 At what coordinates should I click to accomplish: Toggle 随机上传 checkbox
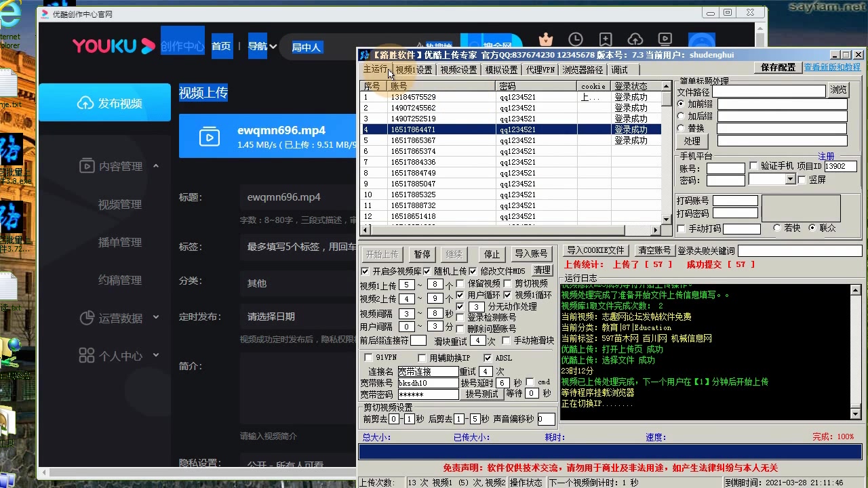(x=427, y=271)
